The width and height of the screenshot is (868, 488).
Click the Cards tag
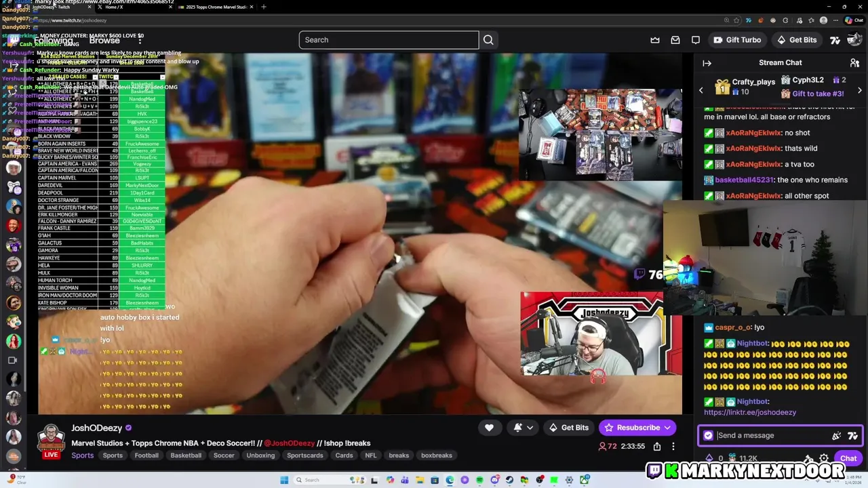click(344, 455)
